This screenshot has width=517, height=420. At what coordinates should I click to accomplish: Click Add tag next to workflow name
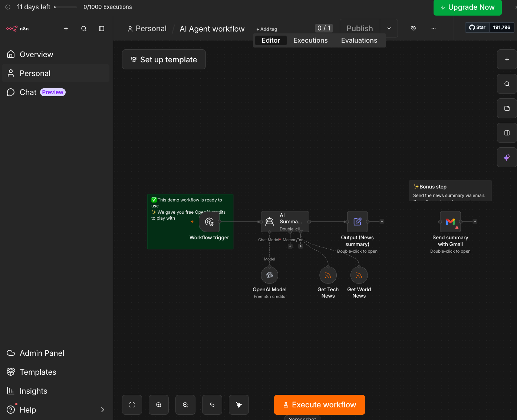point(267,29)
